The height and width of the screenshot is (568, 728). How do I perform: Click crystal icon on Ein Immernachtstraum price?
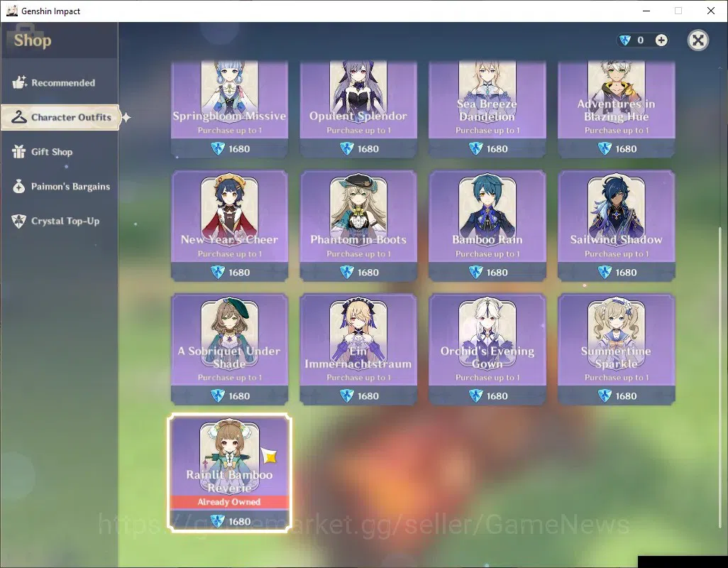click(x=346, y=395)
